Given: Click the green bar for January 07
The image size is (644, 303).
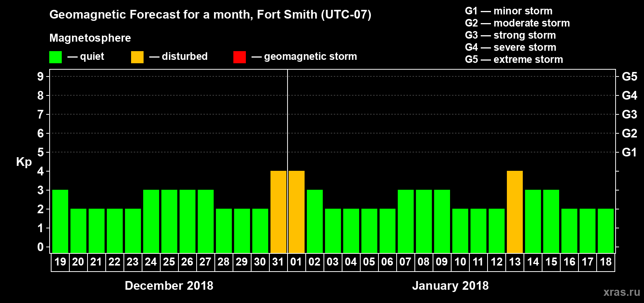Looking at the screenshot, I should pyautogui.click(x=406, y=221).
